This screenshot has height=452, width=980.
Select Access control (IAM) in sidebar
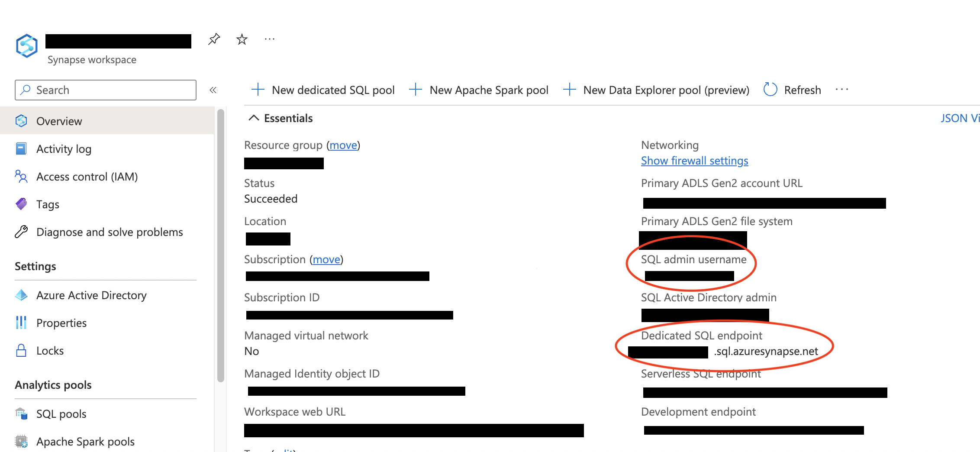click(x=87, y=176)
